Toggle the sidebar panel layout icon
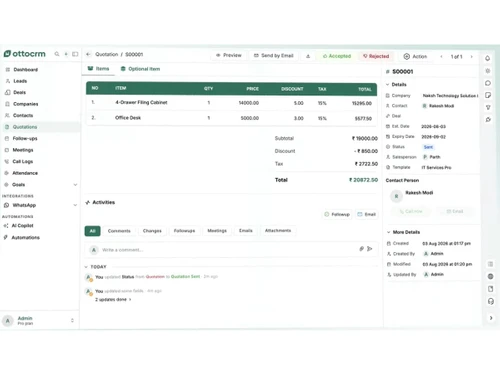 [75, 54]
